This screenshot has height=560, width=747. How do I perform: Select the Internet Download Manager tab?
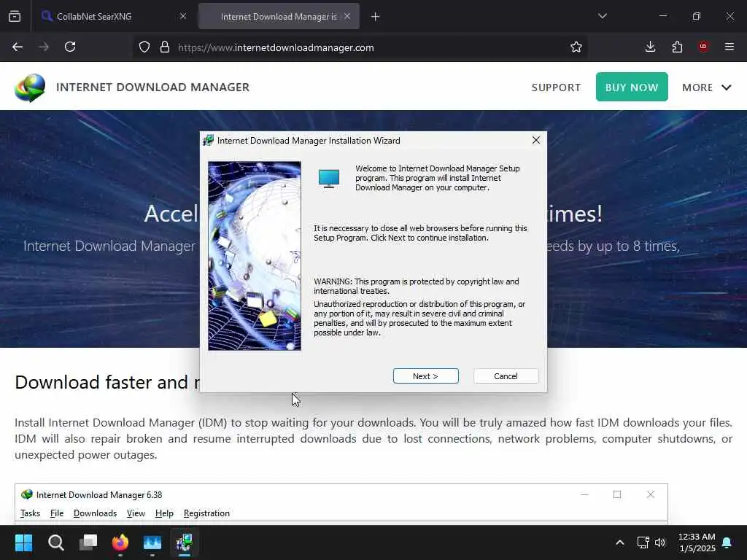[279, 16]
